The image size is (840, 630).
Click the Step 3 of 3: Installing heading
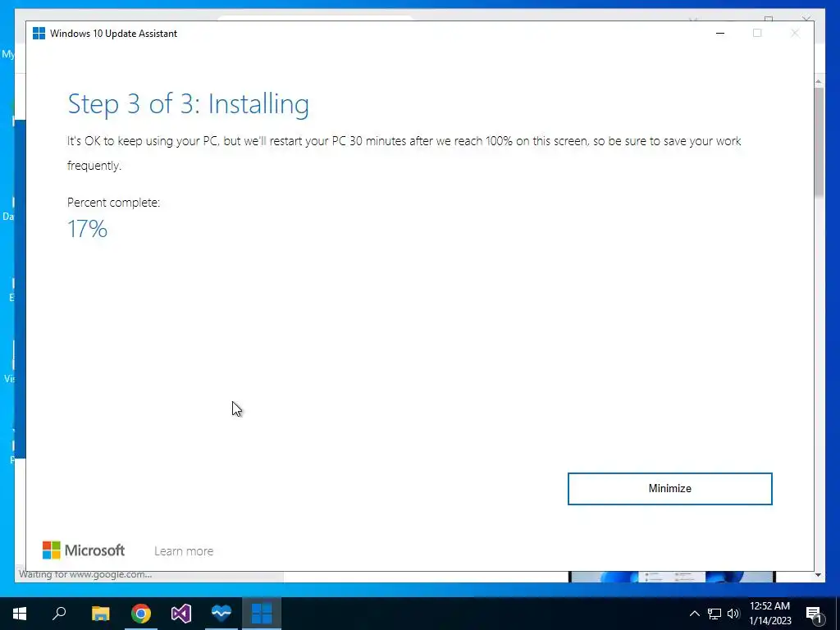188,104
